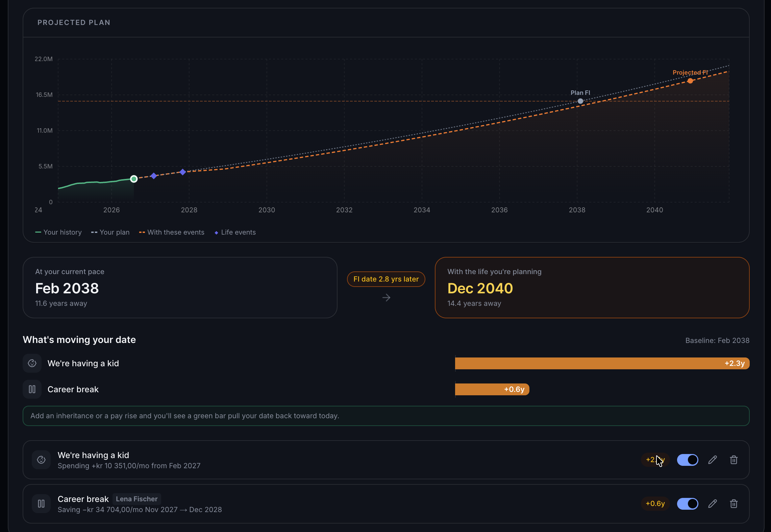This screenshot has height=532, width=771.
Task: Click second life event diamond near 2028
Action: [183, 172]
